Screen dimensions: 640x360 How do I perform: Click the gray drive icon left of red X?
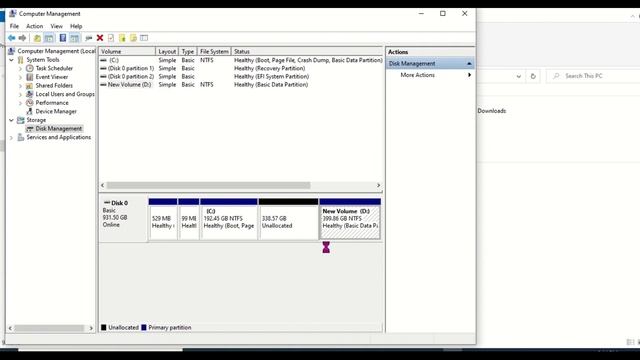pos(89,38)
